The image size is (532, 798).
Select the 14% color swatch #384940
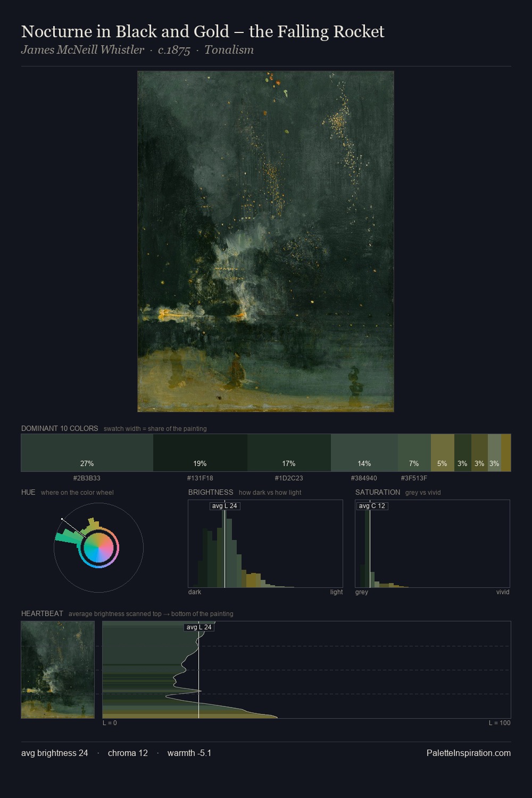tap(364, 453)
